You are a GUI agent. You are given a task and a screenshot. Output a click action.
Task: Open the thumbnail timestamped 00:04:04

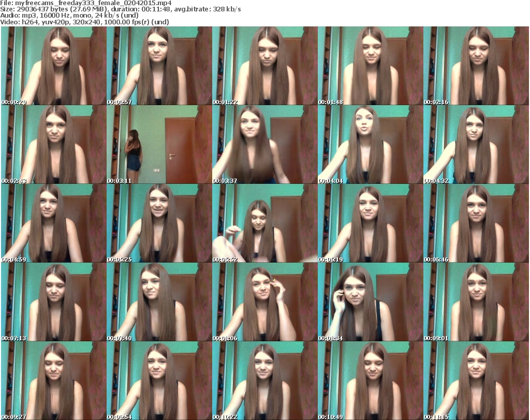[370, 145]
